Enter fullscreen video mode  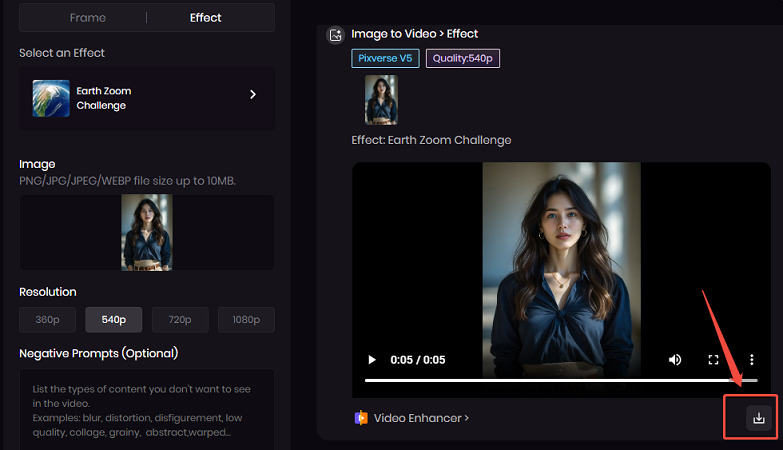[713, 360]
